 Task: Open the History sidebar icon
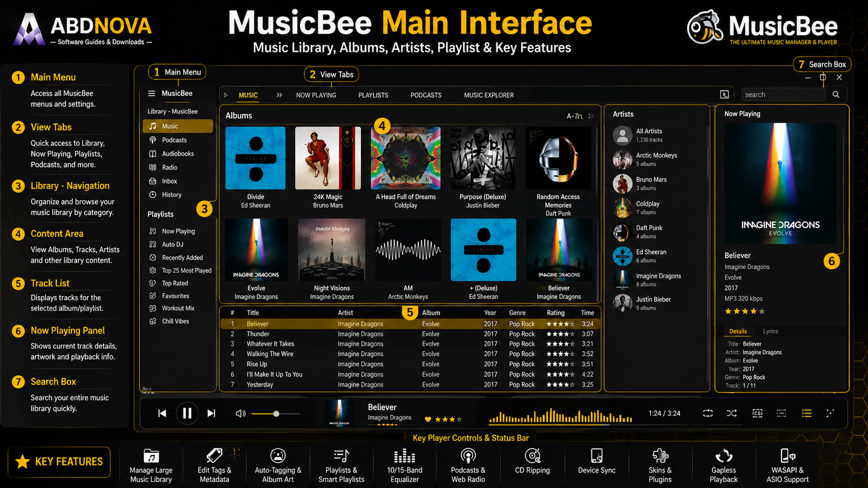click(x=153, y=195)
